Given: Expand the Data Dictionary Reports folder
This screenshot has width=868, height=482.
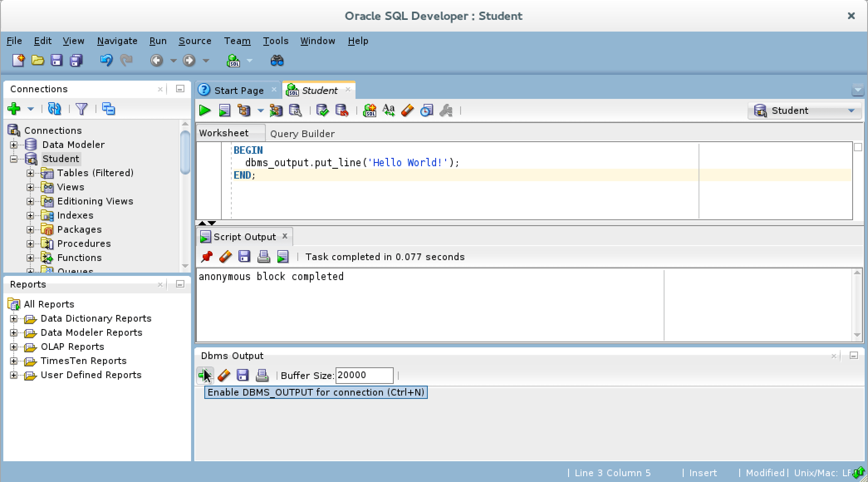Looking at the screenshot, I should 14,319.
